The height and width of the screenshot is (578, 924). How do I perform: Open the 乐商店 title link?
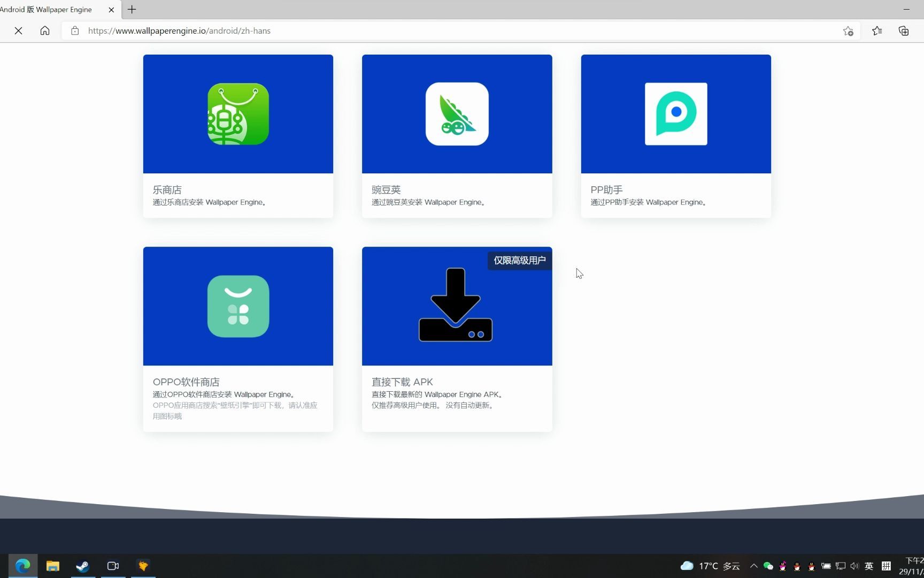[x=167, y=190]
